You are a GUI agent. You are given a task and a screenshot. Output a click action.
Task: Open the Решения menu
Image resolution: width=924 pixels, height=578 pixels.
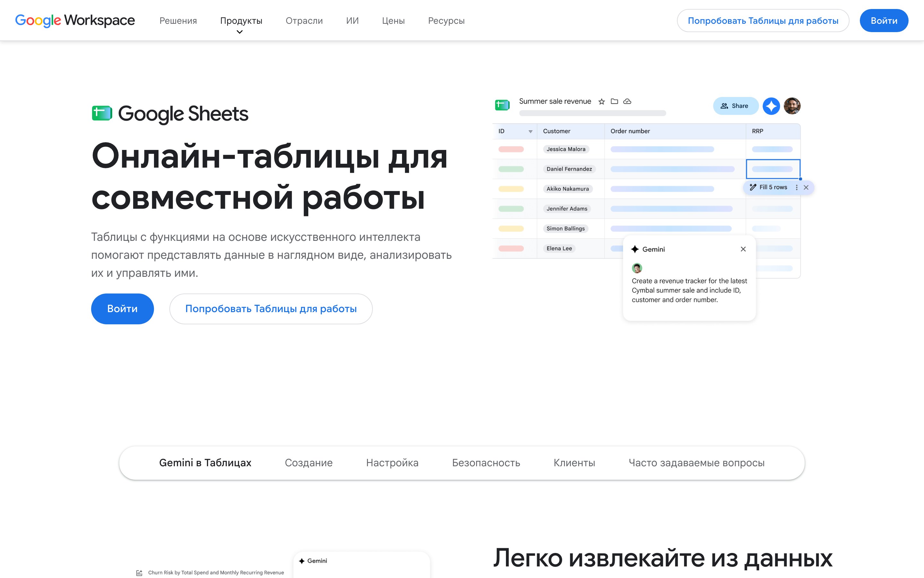178,21
